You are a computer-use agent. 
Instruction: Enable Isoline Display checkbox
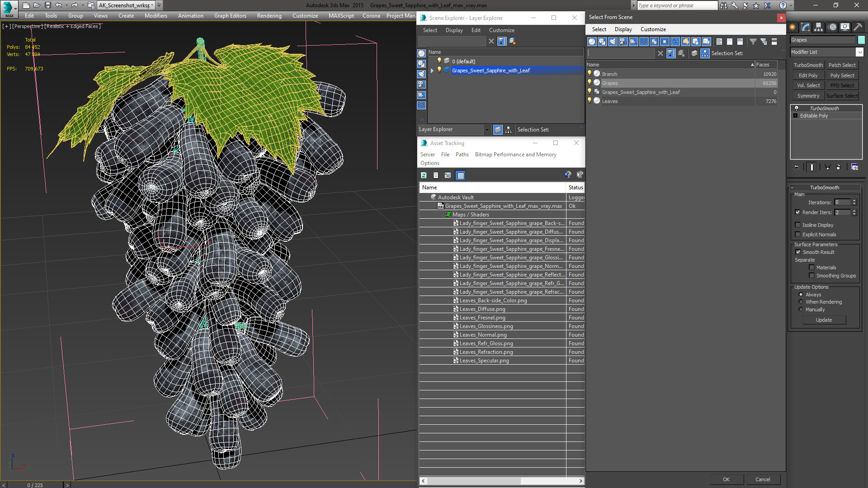coord(797,225)
